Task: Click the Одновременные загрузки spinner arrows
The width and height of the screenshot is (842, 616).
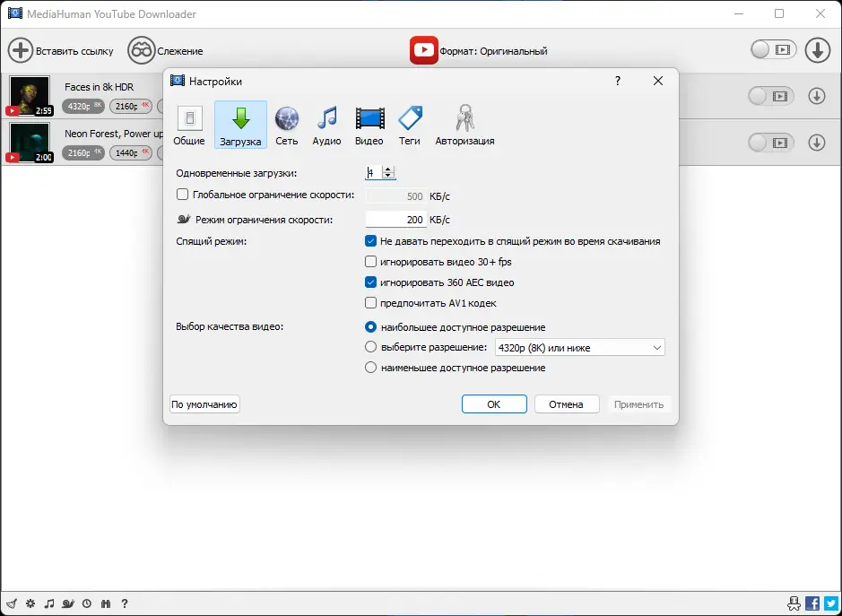Action: 388,172
